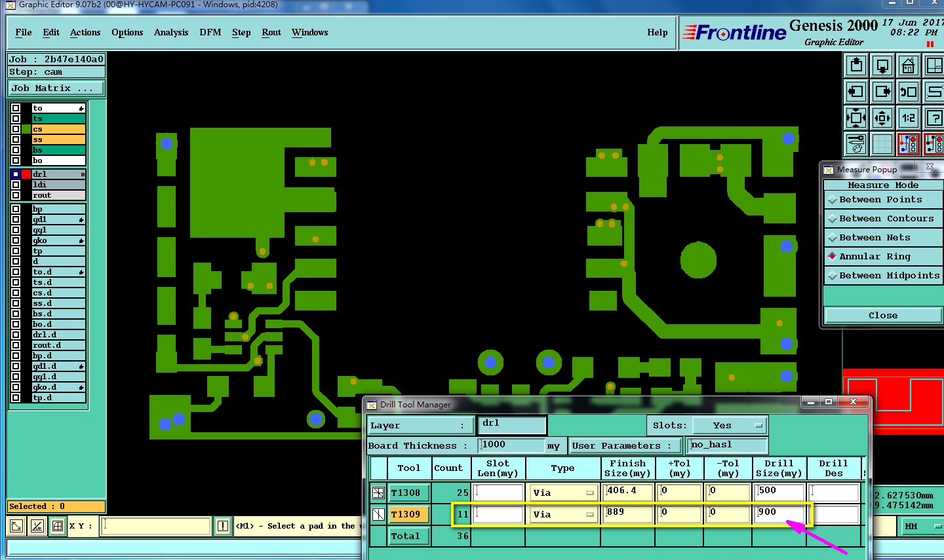Click the home view icon
The width and height of the screenshot is (944, 560).
coord(909,65)
